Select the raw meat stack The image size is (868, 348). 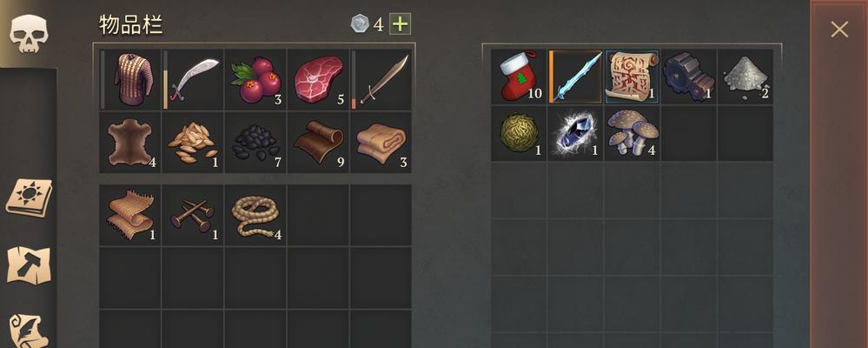coord(318,79)
